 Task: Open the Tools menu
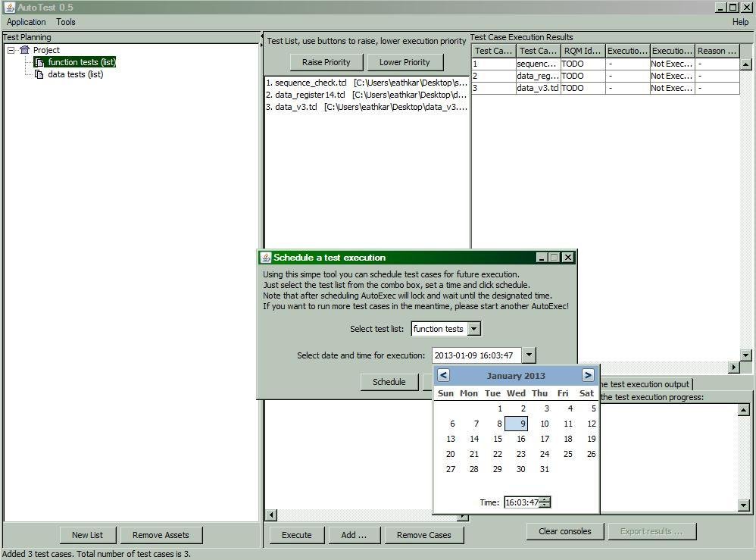point(65,22)
